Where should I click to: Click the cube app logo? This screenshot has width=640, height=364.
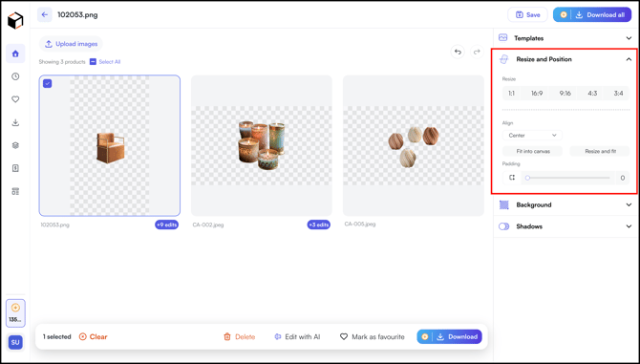pos(15,20)
